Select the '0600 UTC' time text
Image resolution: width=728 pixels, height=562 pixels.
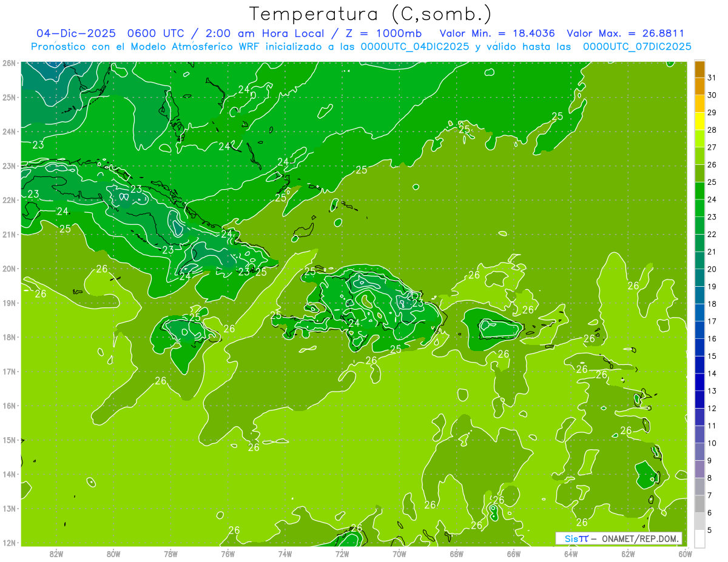[x=157, y=33]
